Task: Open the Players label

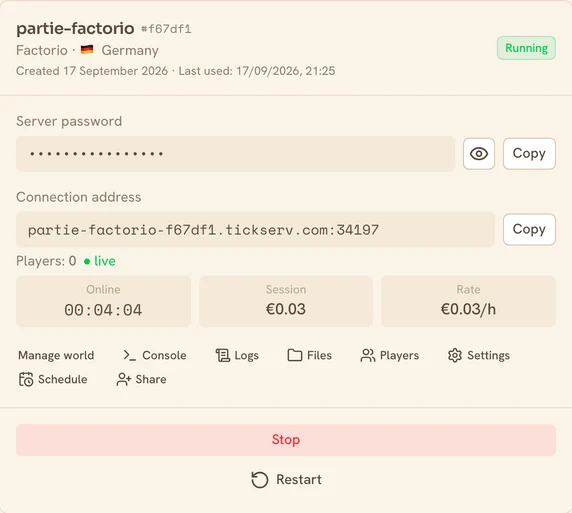Action: (399, 355)
